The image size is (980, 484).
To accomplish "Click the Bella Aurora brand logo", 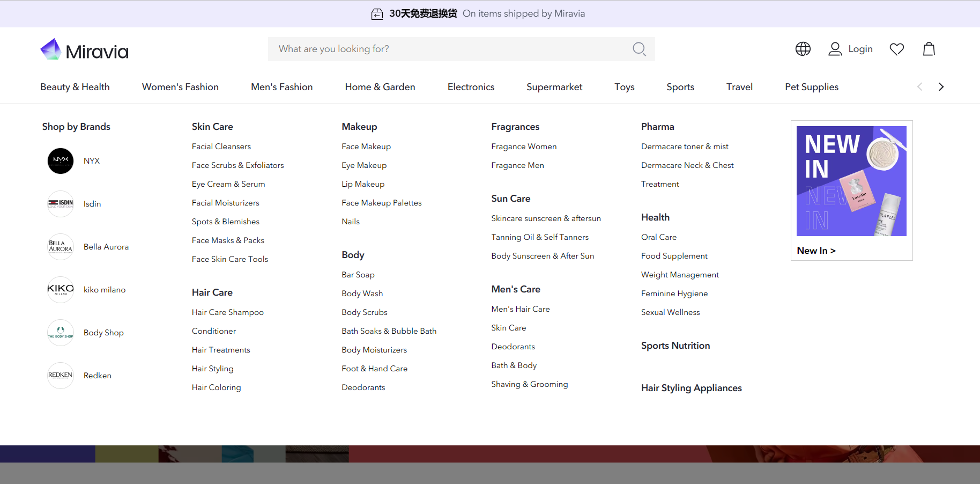I will click(x=61, y=247).
